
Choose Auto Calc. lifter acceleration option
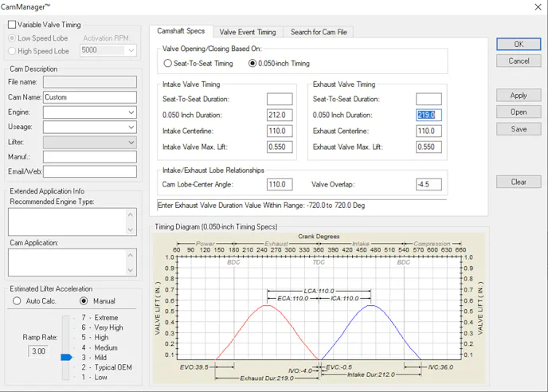pyautogui.click(x=17, y=301)
